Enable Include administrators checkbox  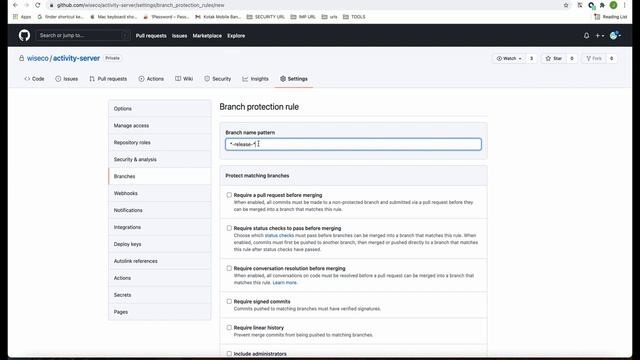(229, 353)
